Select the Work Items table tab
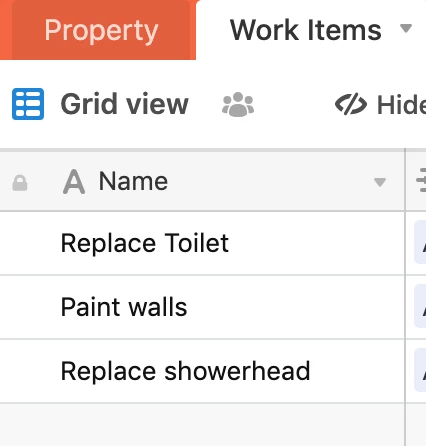The width and height of the screenshot is (426, 446). tap(305, 31)
